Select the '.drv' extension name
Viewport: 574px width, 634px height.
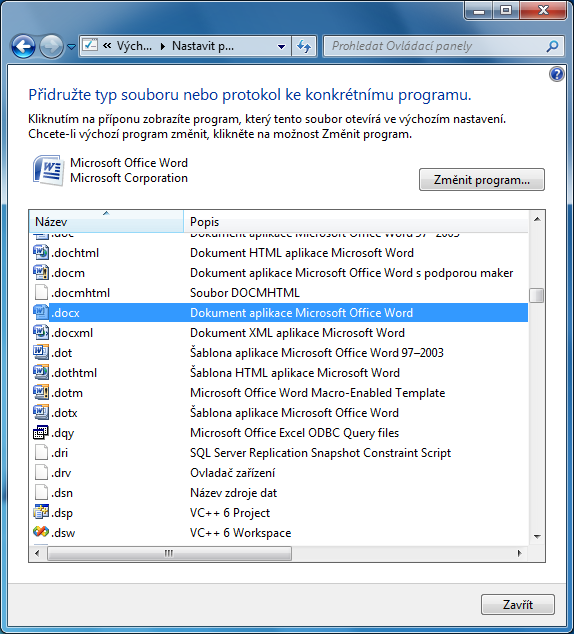(61, 473)
